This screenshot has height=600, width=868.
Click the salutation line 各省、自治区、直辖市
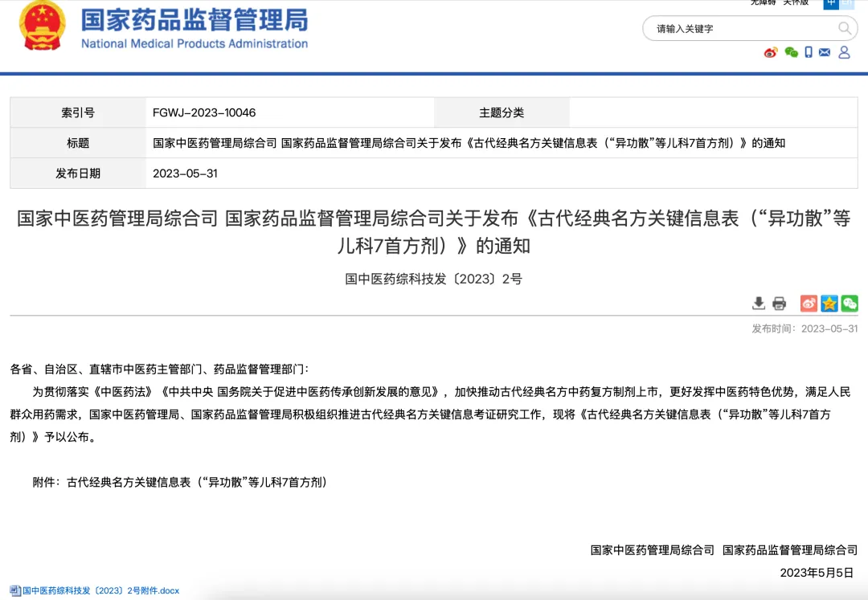point(159,369)
